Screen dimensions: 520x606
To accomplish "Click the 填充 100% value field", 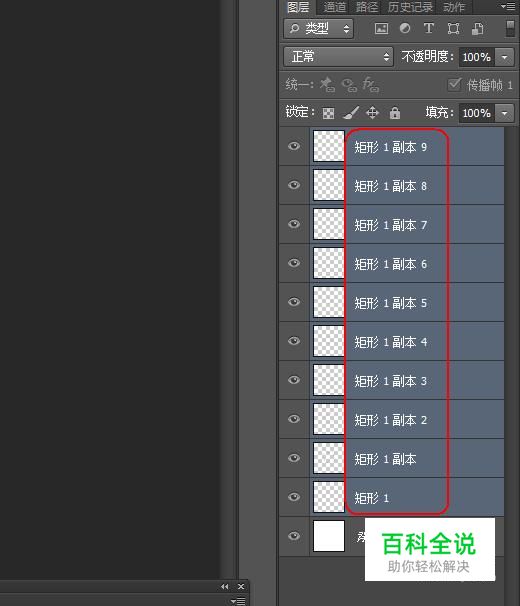I will [x=477, y=113].
